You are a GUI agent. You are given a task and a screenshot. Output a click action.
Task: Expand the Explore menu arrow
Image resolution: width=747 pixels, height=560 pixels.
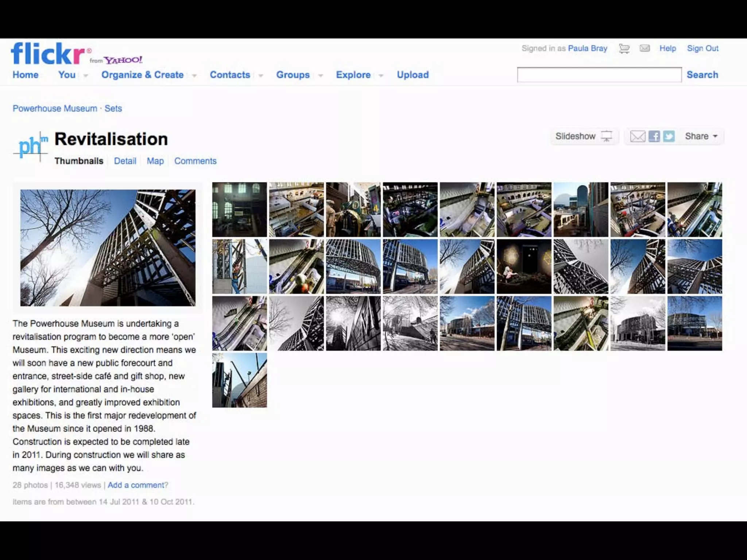click(381, 75)
